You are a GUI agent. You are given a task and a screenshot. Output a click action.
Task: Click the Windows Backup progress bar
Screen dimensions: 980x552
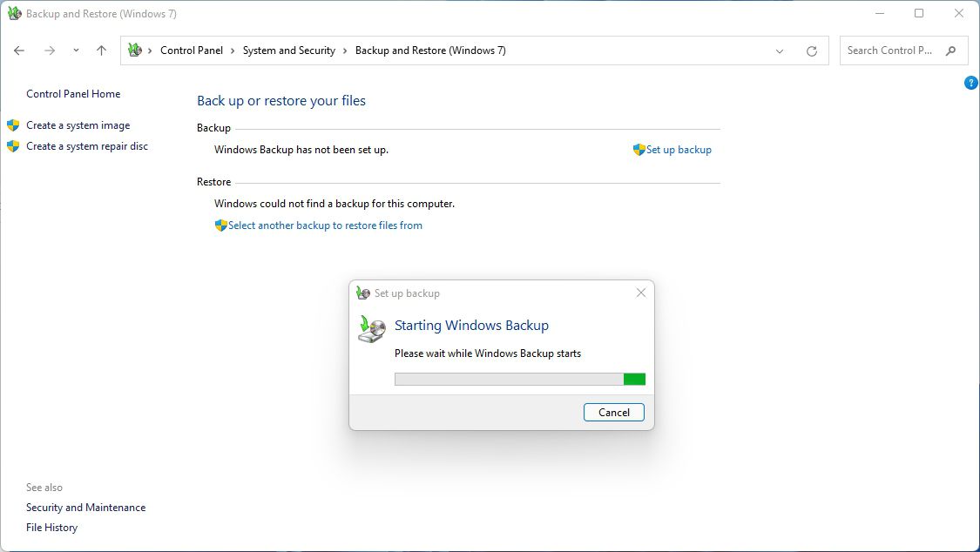coord(520,379)
